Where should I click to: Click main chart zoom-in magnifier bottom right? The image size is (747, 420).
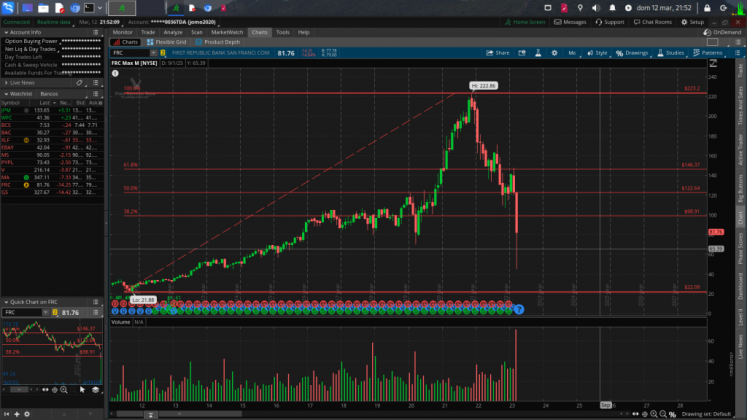(x=654, y=414)
